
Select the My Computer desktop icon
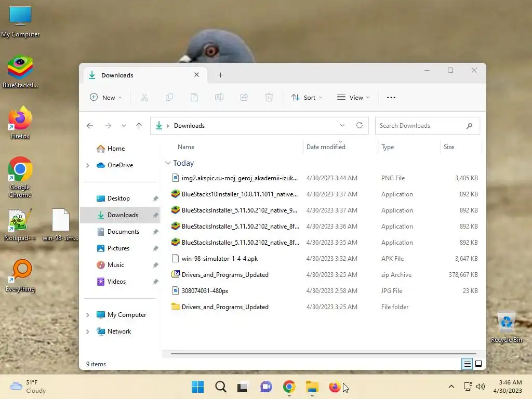pos(20,21)
